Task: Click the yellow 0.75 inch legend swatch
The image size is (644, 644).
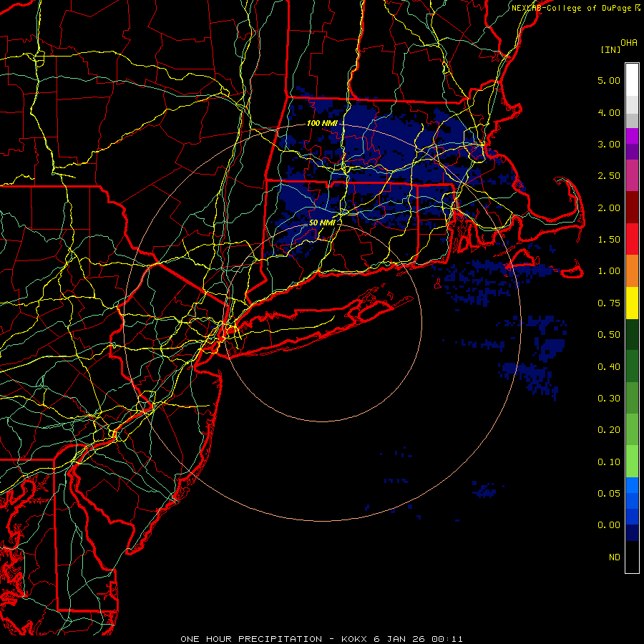Action: [632, 303]
